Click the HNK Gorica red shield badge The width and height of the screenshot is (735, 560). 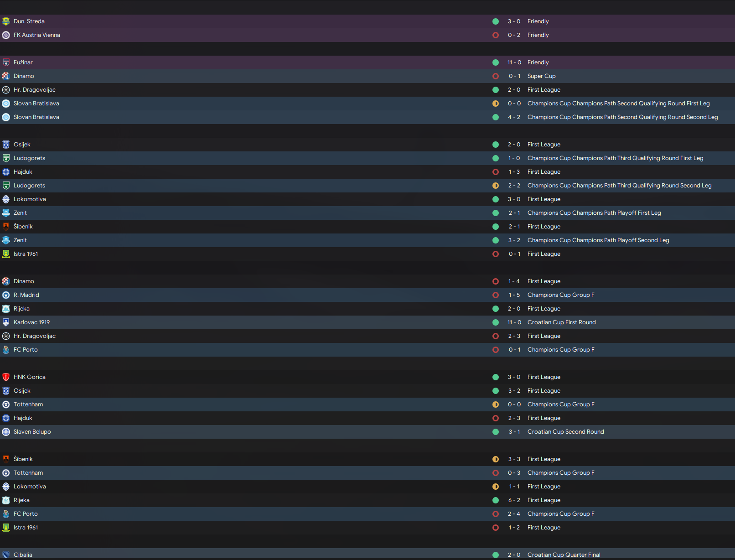[x=6, y=377]
